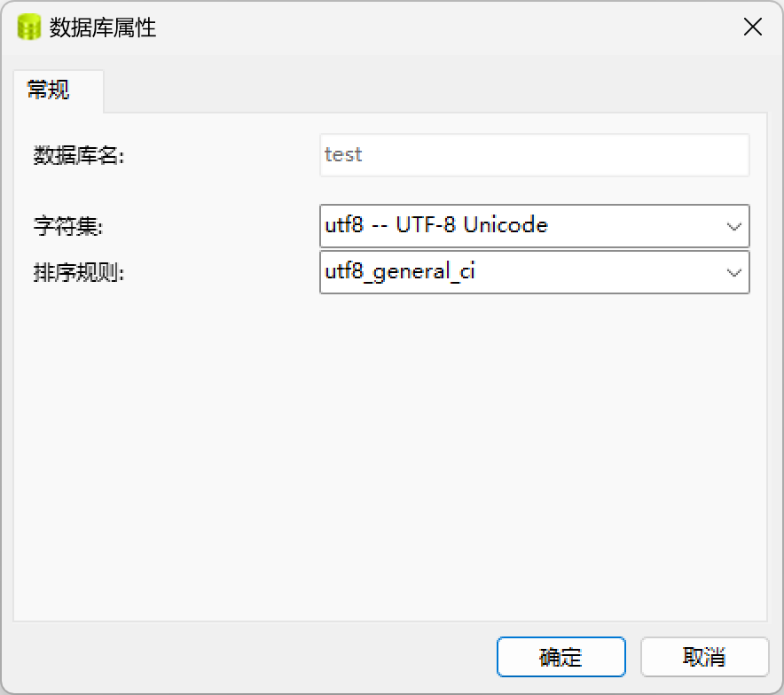Viewport: 784px width, 695px height.
Task: Click the empty title bar area left of close
Action: [x=443, y=27]
